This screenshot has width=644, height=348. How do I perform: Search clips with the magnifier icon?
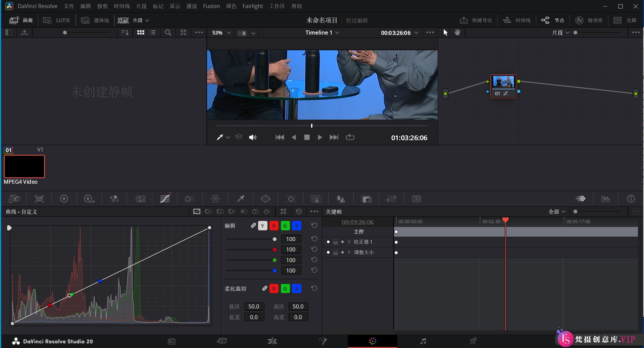168,33
